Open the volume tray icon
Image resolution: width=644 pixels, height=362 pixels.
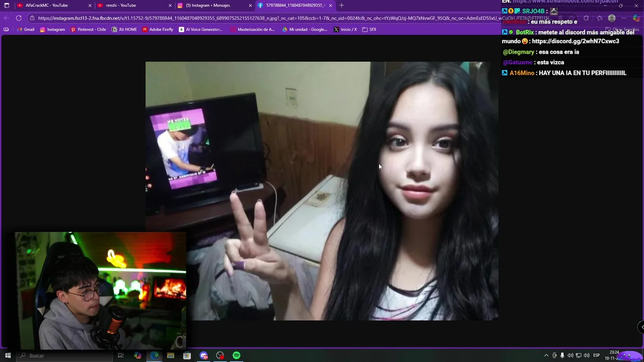(571, 355)
